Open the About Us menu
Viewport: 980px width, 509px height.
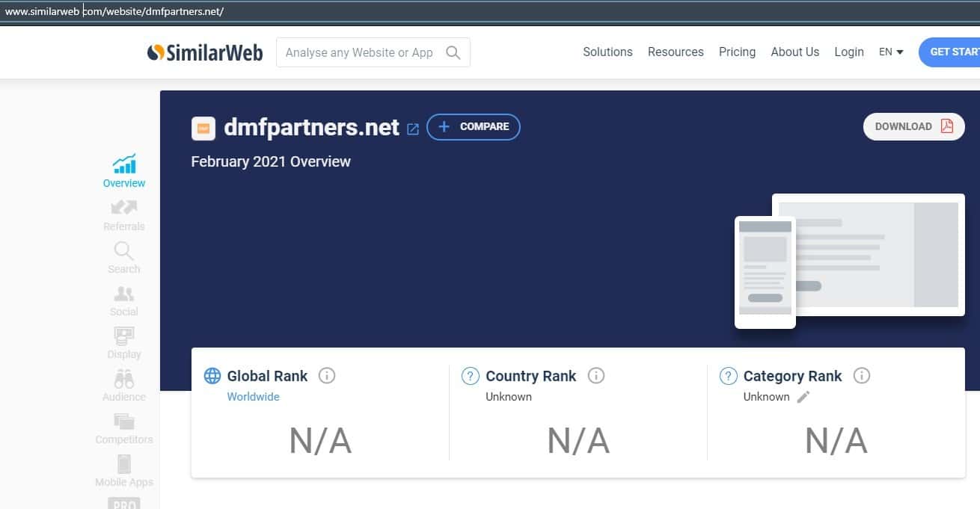794,52
